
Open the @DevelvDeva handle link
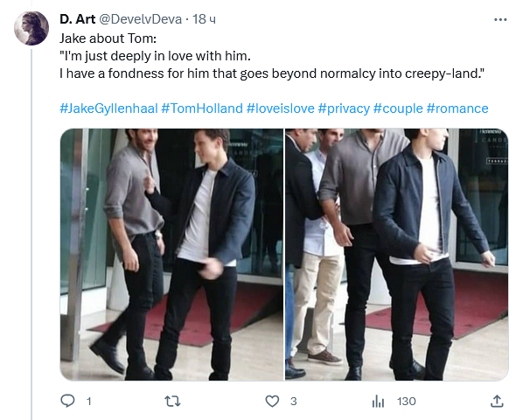pyautogui.click(x=140, y=19)
